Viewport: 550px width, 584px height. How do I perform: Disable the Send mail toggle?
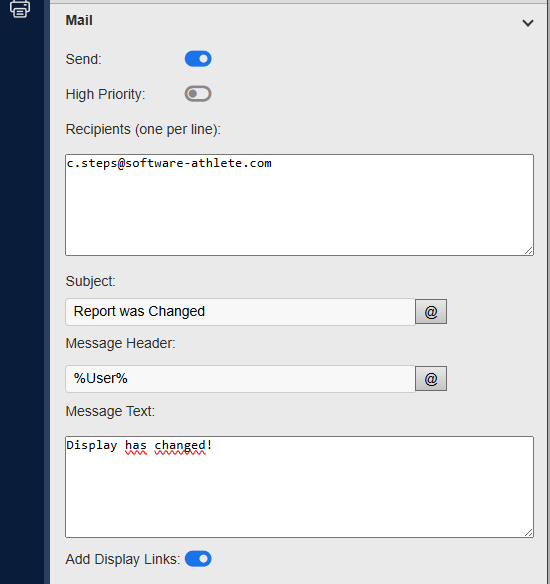coord(198,59)
